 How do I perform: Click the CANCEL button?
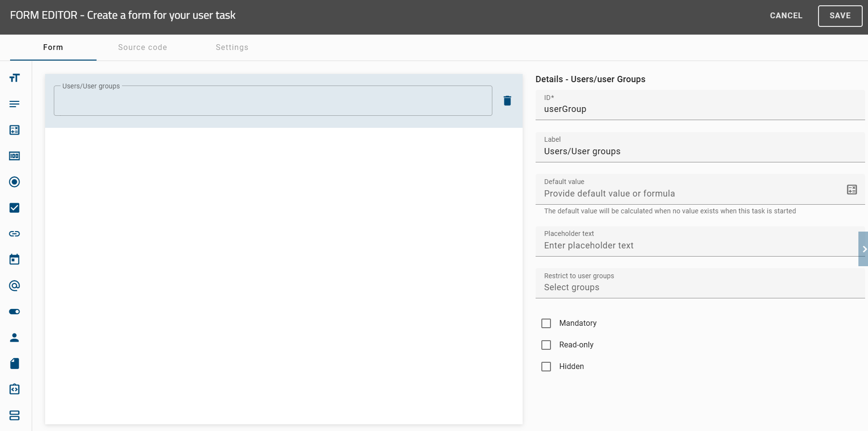tap(786, 15)
